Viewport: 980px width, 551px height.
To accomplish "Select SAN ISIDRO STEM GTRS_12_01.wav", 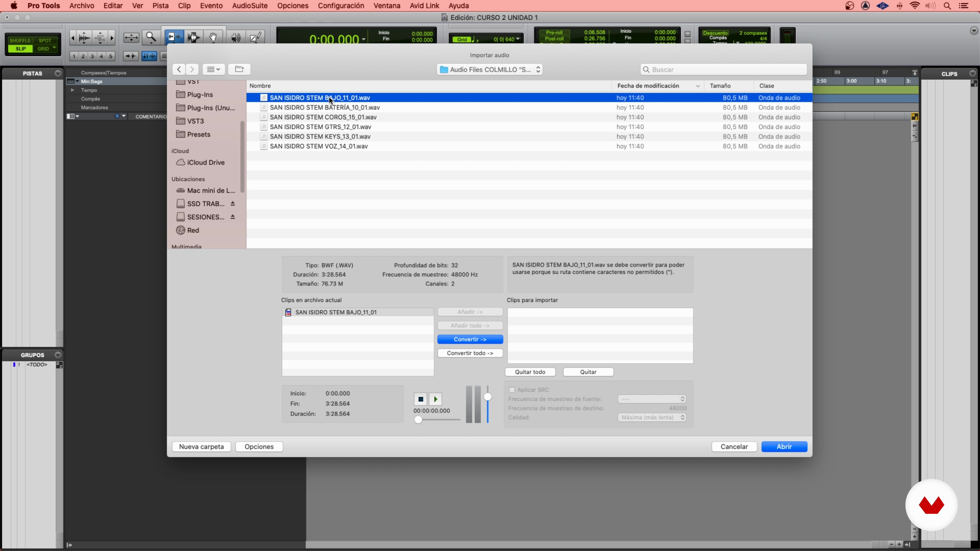I will tap(529, 127).
